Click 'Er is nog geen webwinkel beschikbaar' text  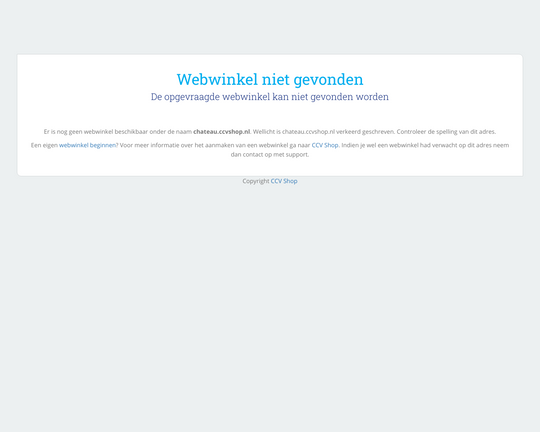click(x=95, y=132)
